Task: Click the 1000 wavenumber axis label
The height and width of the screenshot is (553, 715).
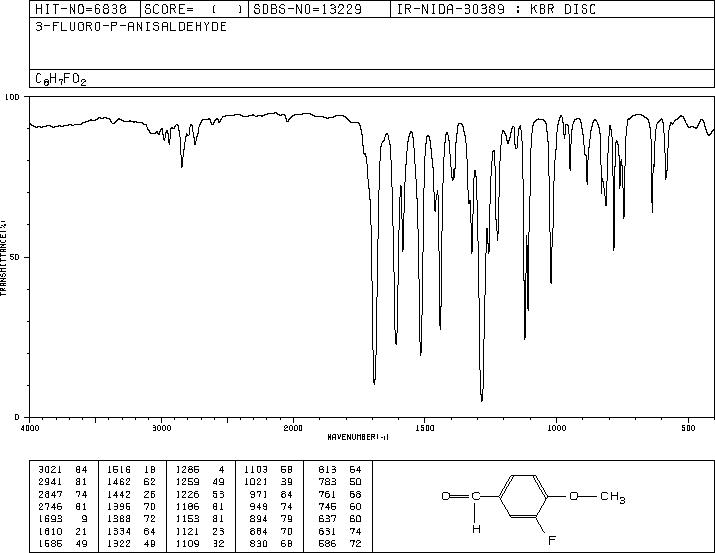Action: coord(556,428)
